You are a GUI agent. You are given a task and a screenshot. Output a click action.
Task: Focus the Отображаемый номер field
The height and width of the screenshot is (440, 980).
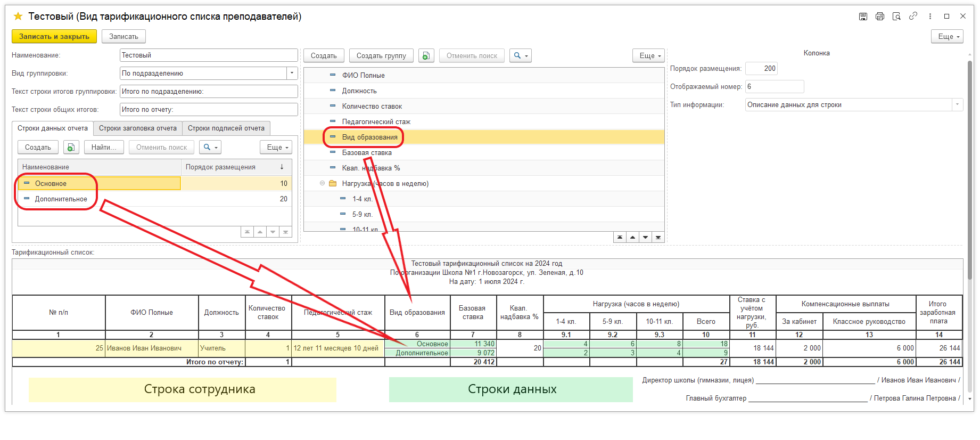point(775,86)
